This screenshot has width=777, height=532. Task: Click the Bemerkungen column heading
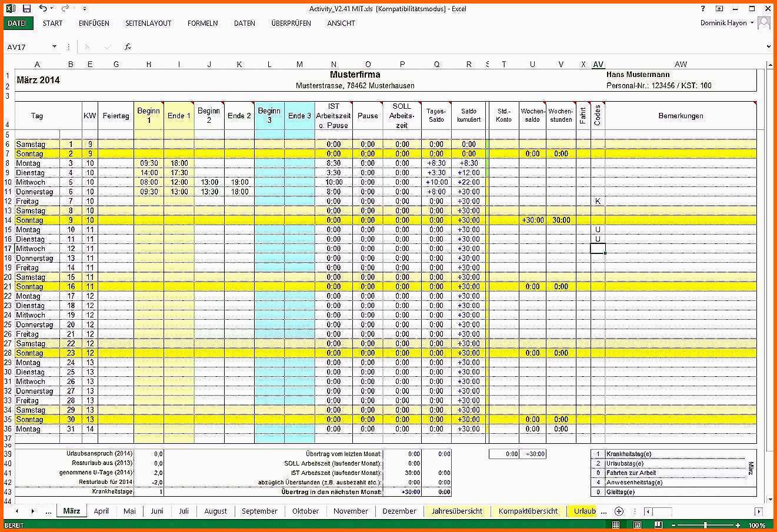click(681, 116)
